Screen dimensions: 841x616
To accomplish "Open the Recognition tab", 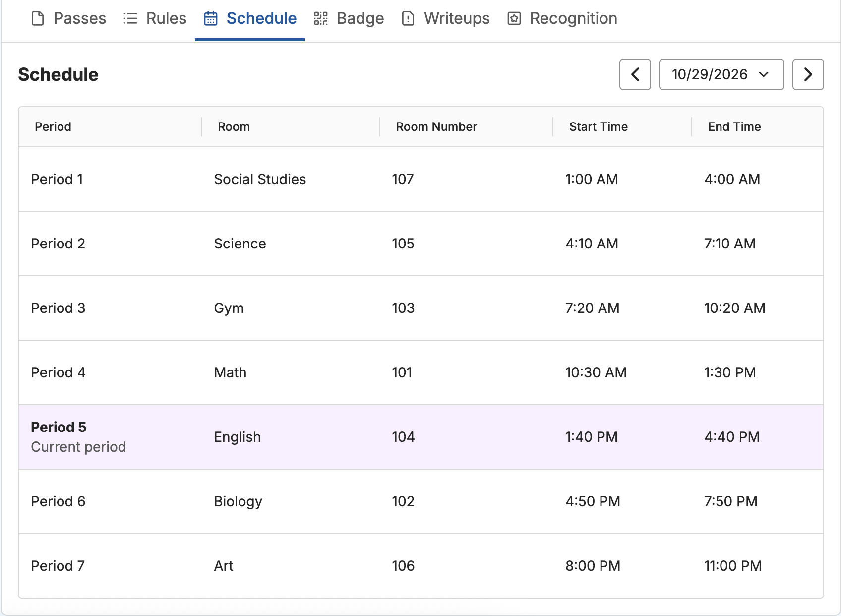I will click(x=562, y=19).
